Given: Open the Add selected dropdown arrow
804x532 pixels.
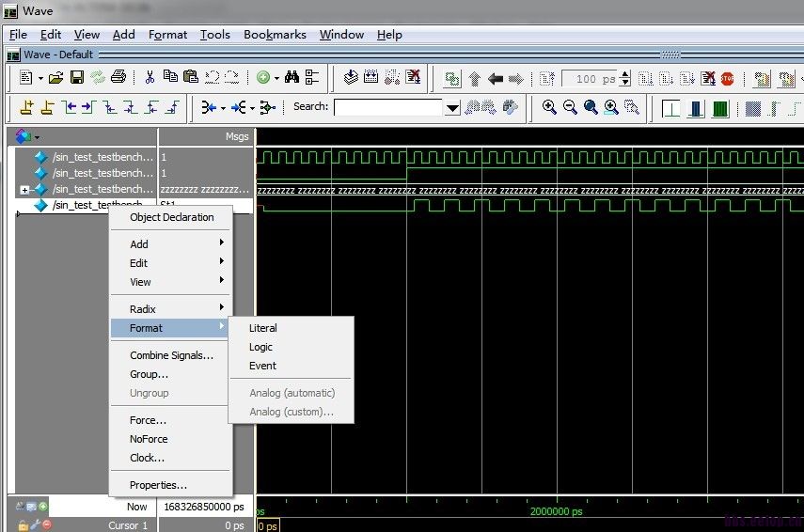Looking at the screenshot, I should pyautogui.click(x=276, y=78).
